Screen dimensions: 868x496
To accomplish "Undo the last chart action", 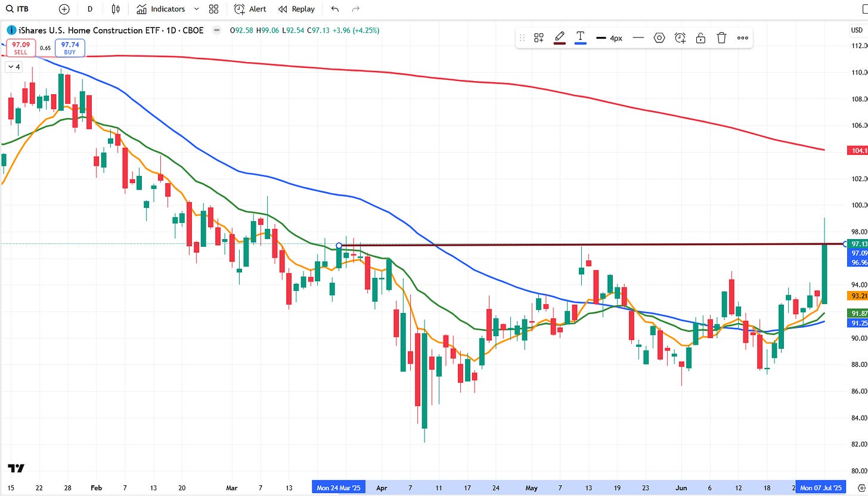I will 335,9.
